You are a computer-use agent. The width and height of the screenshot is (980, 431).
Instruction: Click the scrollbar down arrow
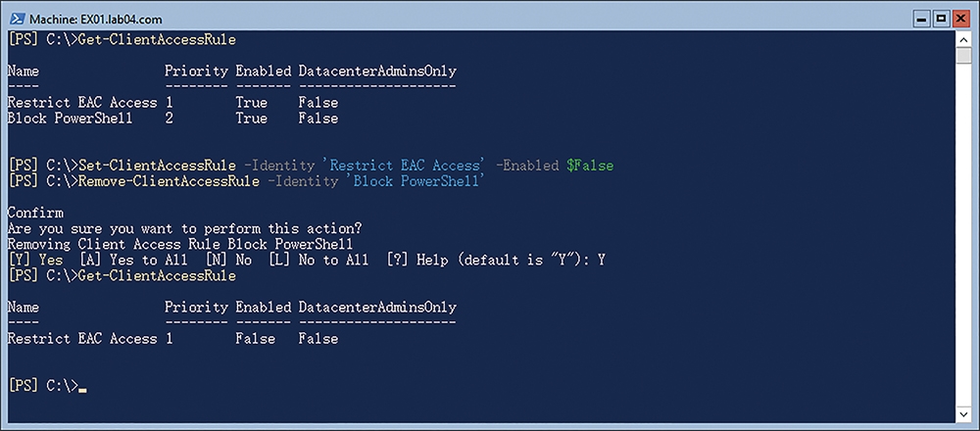coord(962,414)
